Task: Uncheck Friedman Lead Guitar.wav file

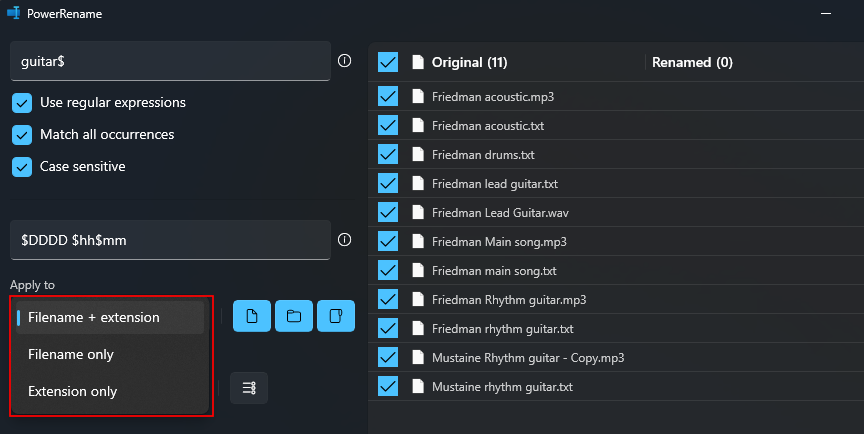Action: (388, 212)
